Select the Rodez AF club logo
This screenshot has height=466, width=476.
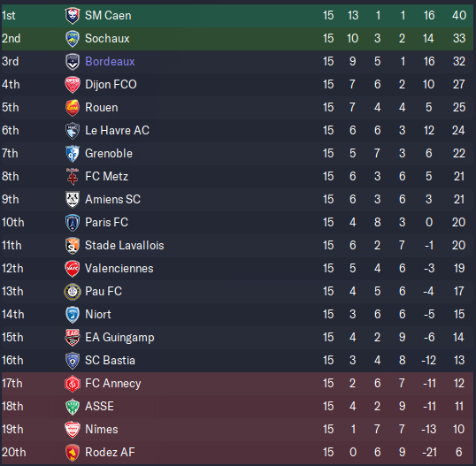(x=73, y=453)
